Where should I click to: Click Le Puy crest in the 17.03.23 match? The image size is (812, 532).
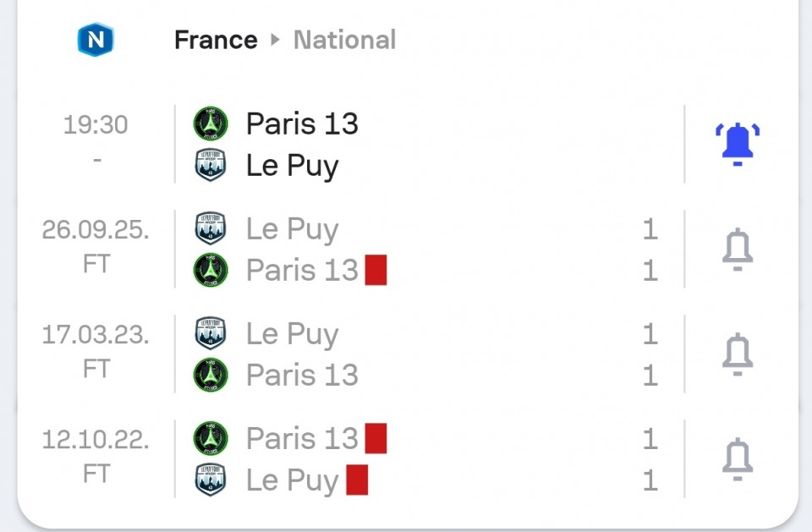211,334
